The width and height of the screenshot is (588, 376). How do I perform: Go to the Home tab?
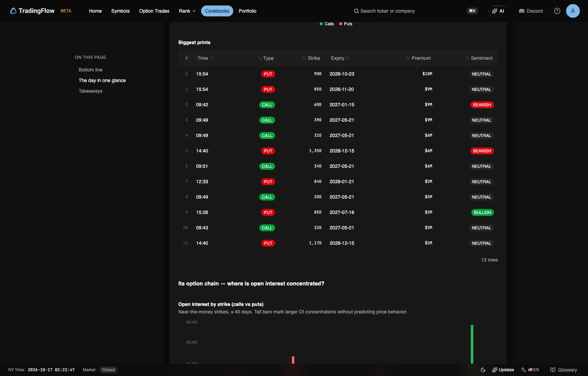tap(95, 11)
